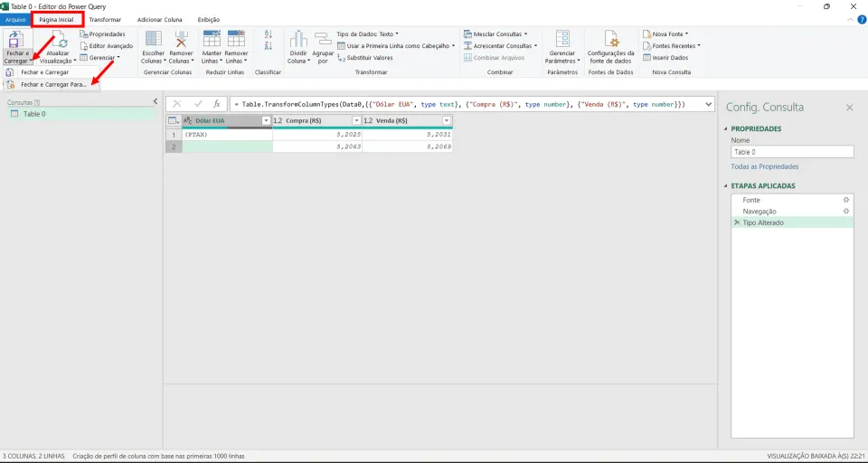
Task: Open the Nova Fonte dropdown
Action: pos(665,34)
